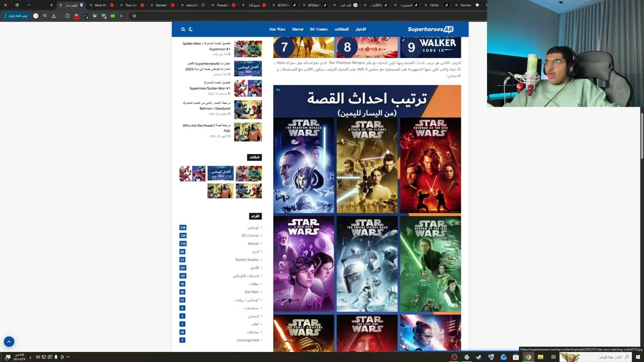Open the Who Are the Power Pals review

click(206, 128)
